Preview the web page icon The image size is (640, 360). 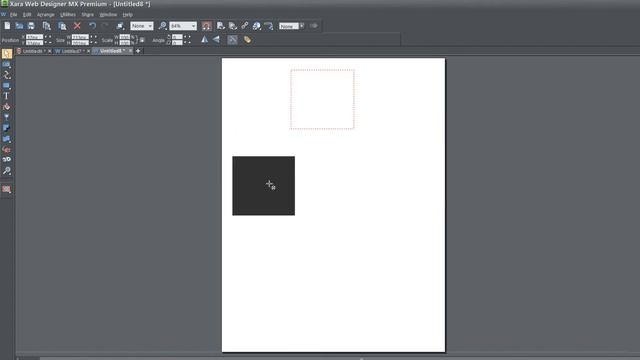(221, 26)
